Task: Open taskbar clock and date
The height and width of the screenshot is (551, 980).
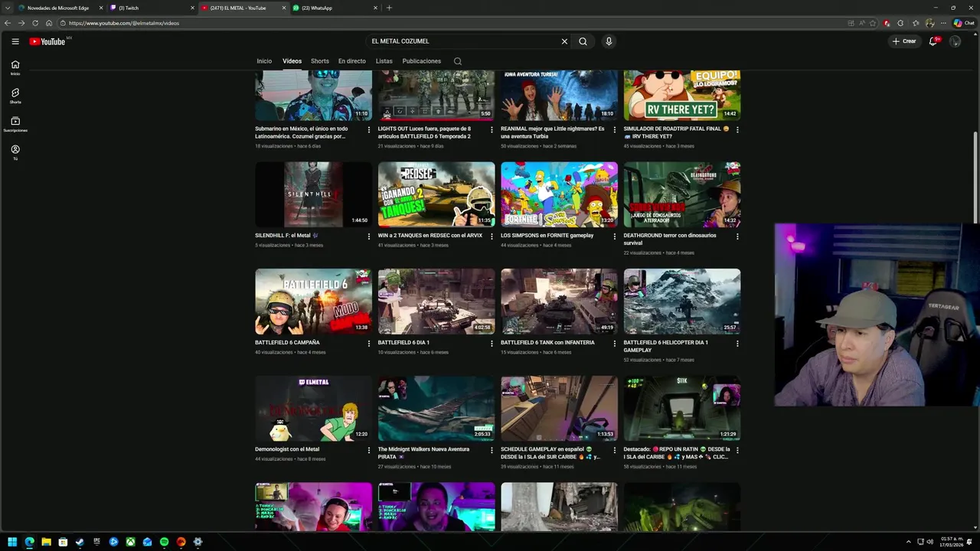Action: [x=952, y=542]
